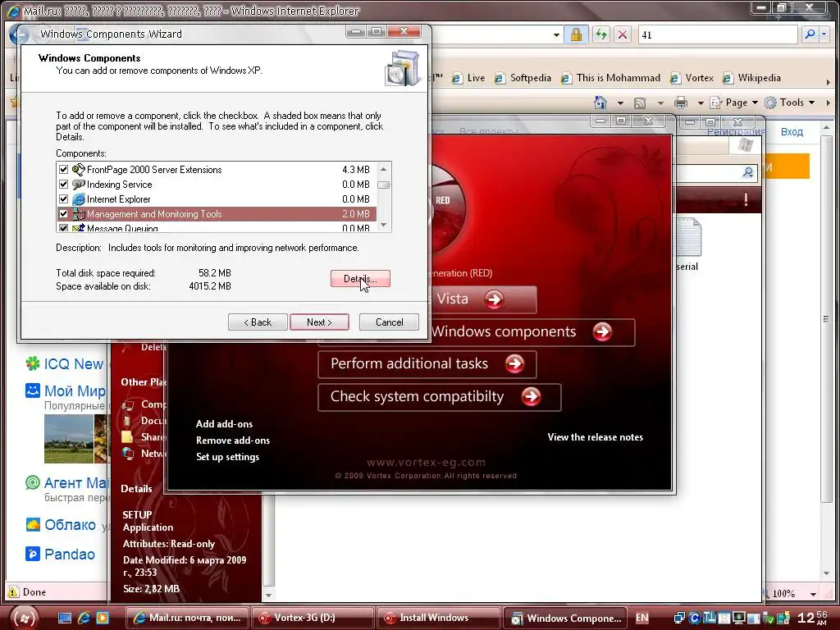Click Internet Explorer quick launch icon
This screenshot has height=630, width=840.
coord(84,618)
